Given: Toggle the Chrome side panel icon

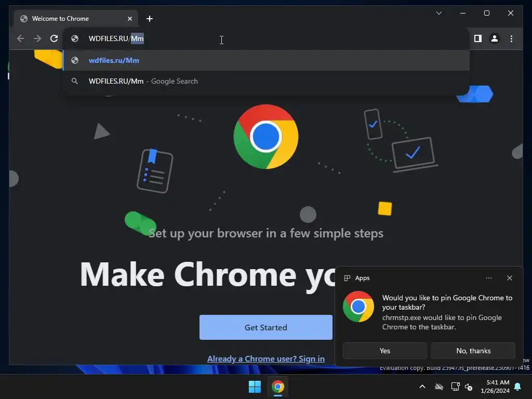Looking at the screenshot, I should click(478, 38).
